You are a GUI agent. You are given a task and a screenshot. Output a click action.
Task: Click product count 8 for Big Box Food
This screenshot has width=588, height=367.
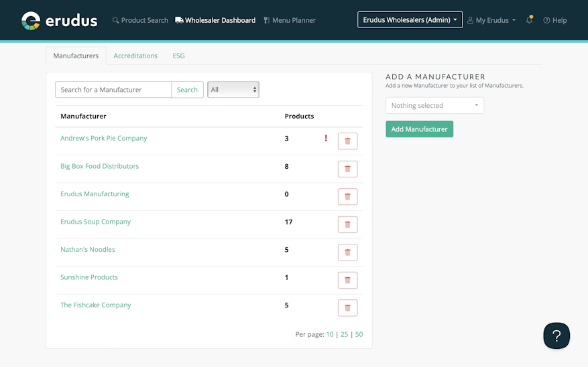286,166
